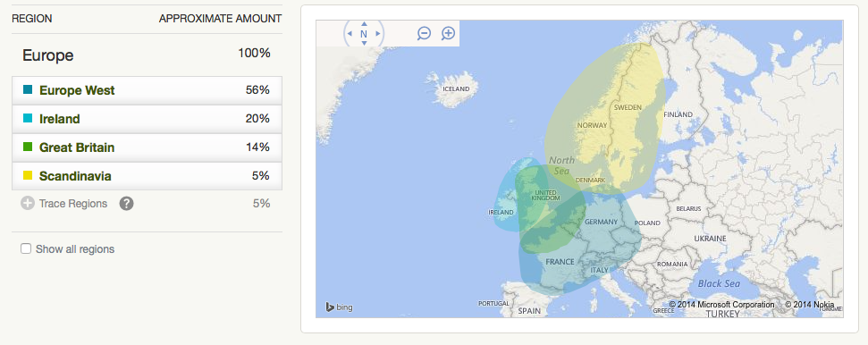The width and height of the screenshot is (868, 345).
Task: Zoom out the map with minus icon
Action: 424,33
